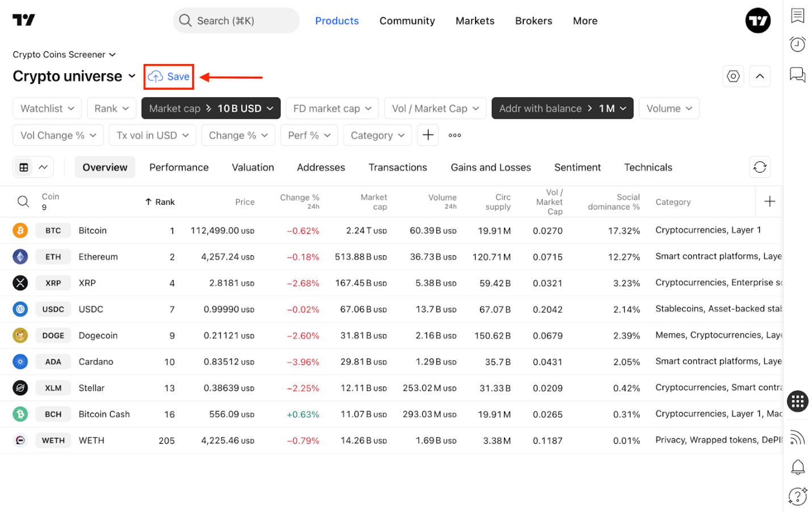Open the Markets menu
This screenshot has width=812, height=512.
coord(475,21)
